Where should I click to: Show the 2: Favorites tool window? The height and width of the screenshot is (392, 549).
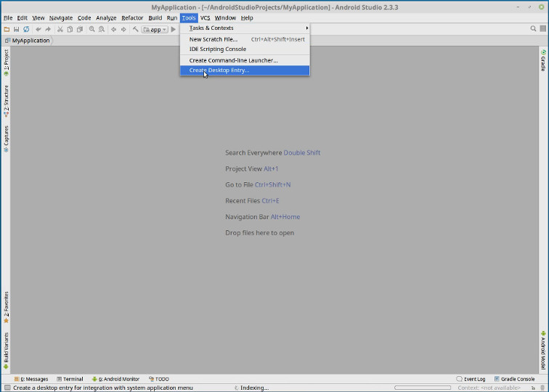(x=6, y=307)
